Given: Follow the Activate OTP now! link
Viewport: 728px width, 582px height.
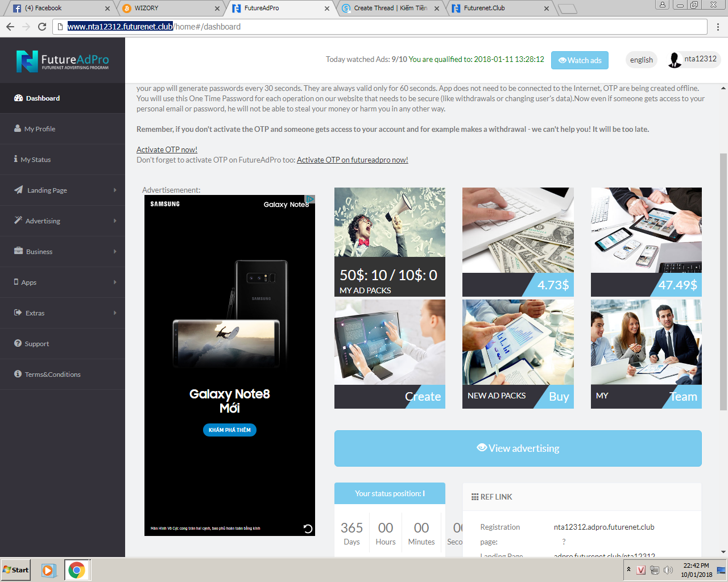Looking at the screenshot, I should point(167,149).
